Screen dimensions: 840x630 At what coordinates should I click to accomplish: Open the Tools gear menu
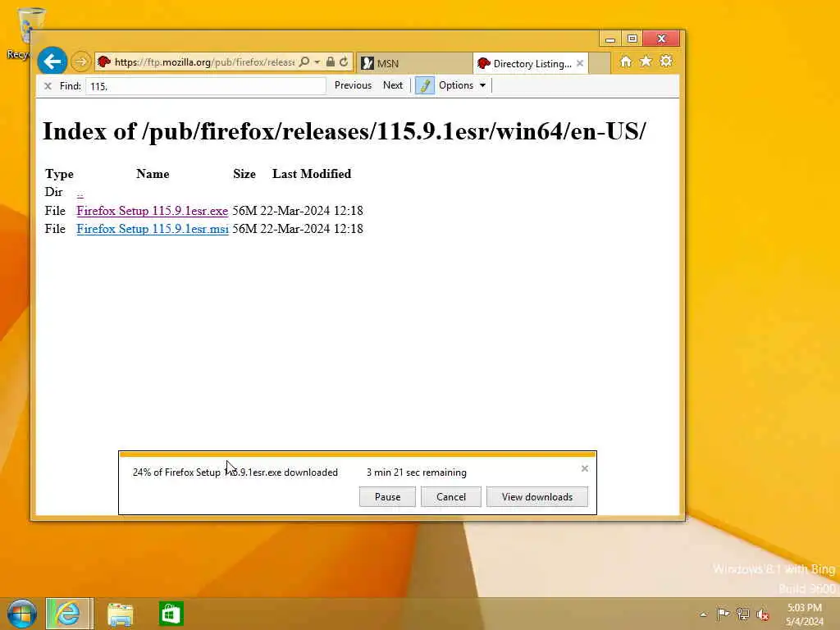[666, 62]
